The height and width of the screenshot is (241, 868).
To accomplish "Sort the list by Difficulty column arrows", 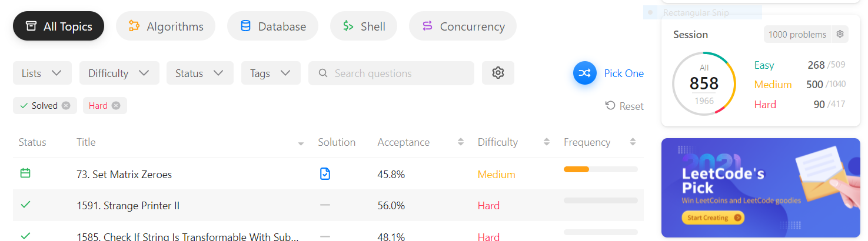I will 547,142.
